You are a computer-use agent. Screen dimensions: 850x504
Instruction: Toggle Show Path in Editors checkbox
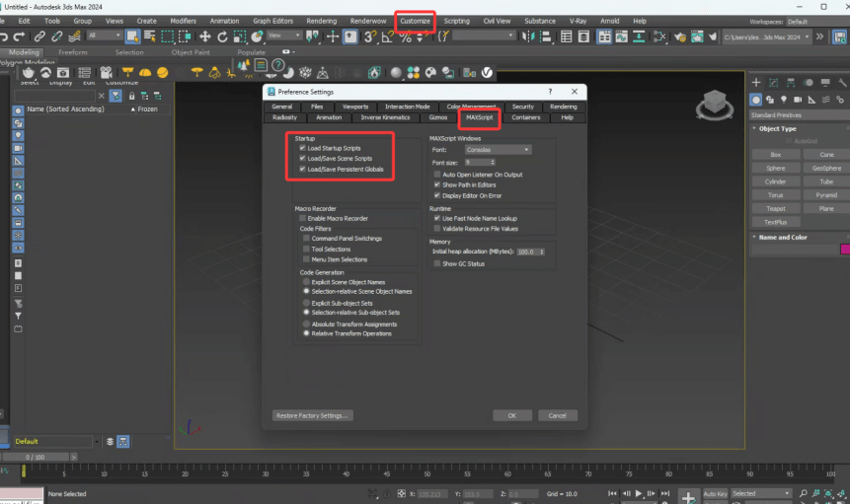coord(437,184)
